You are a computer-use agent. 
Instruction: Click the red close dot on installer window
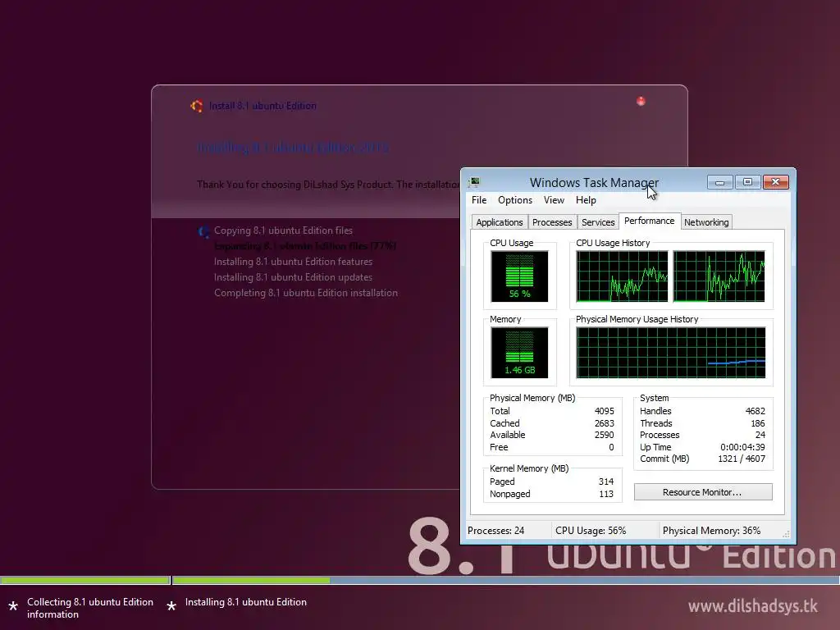[x=641, y=101]
